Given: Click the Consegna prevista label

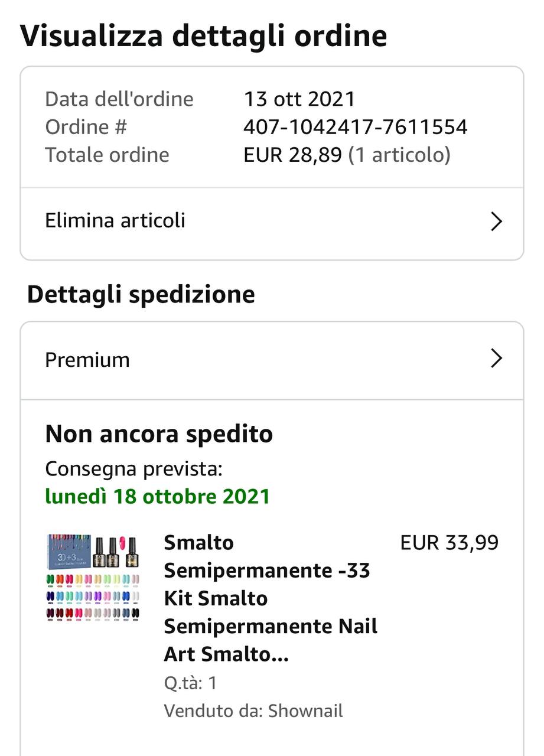Looking at the screenshot, I should point(133,470).
